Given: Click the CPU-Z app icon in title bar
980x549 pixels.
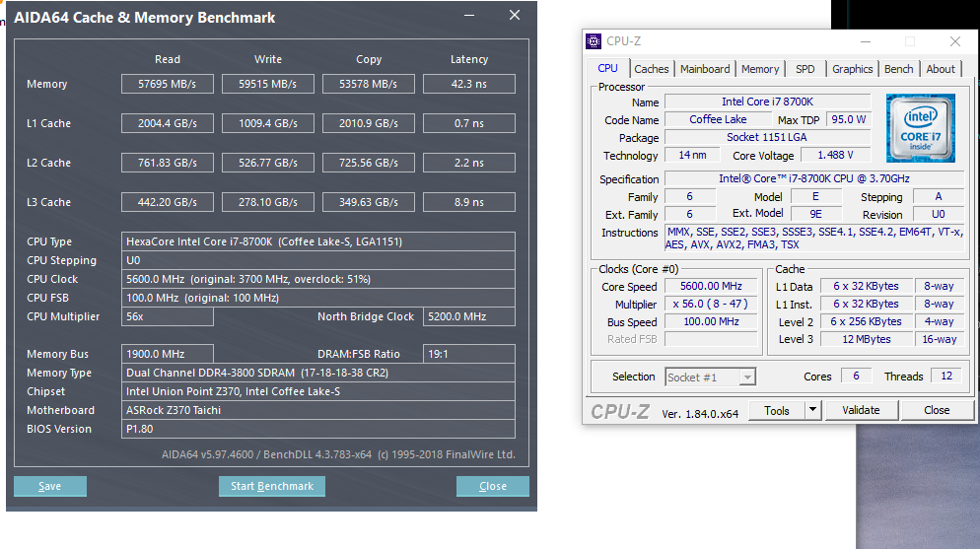Looking at the screenshot, I should (x=594, y=41).
